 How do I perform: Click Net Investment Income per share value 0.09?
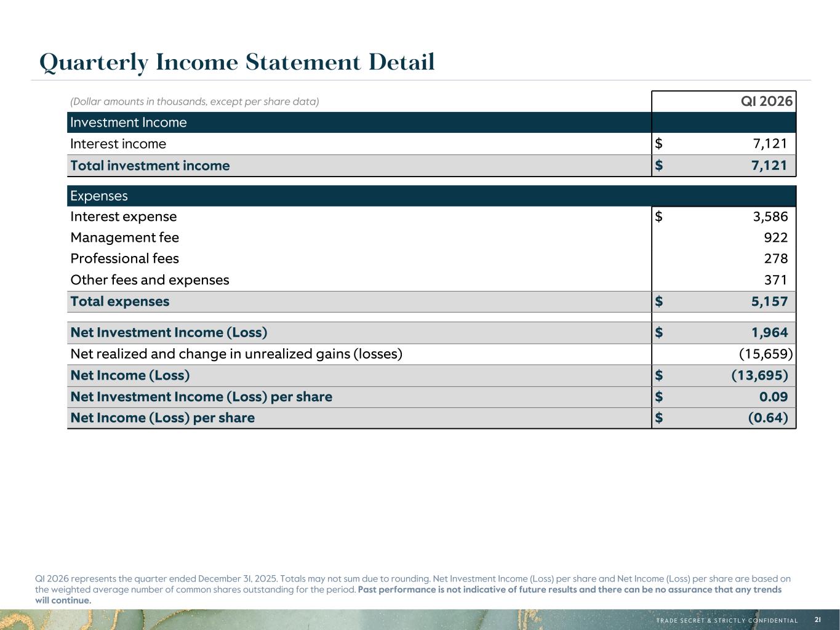pos(773,397)
